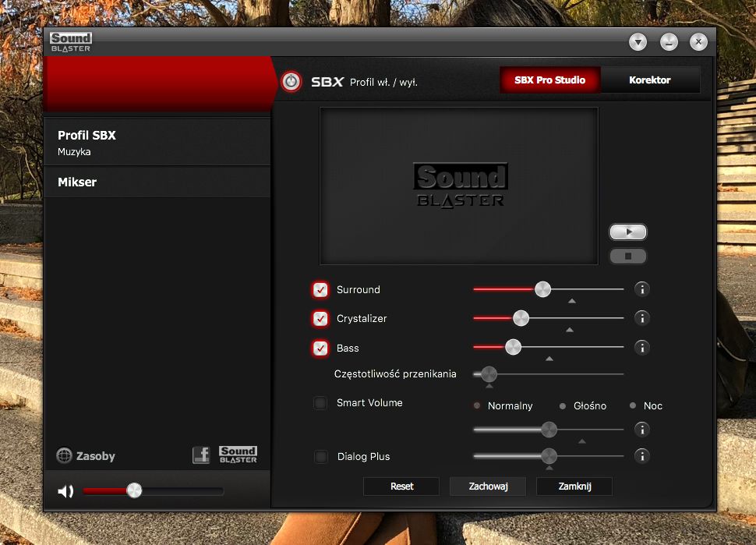The height and width of the screenshot is (545, 756).
Task: Show Surround info icon
Action: (641, 289)
